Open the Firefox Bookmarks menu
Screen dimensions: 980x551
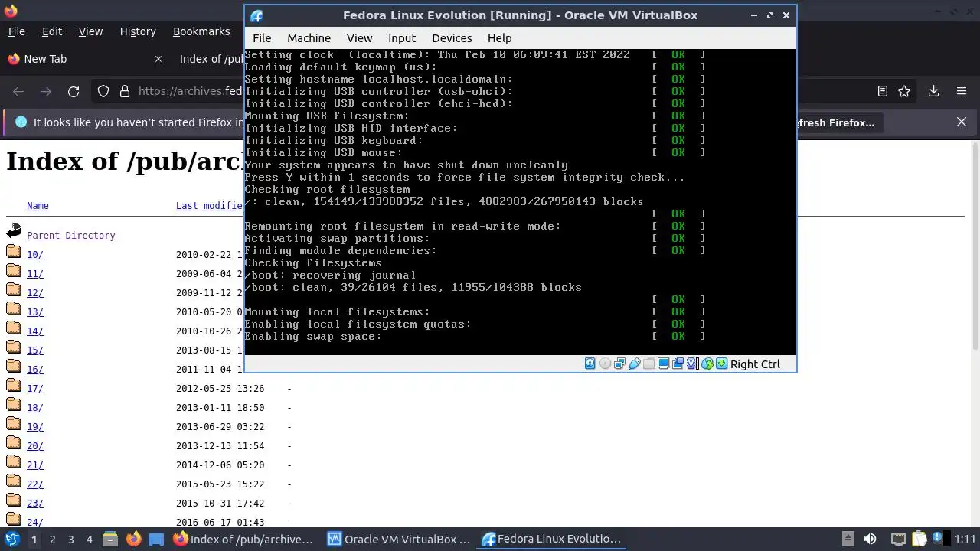(x=201, y=31)
